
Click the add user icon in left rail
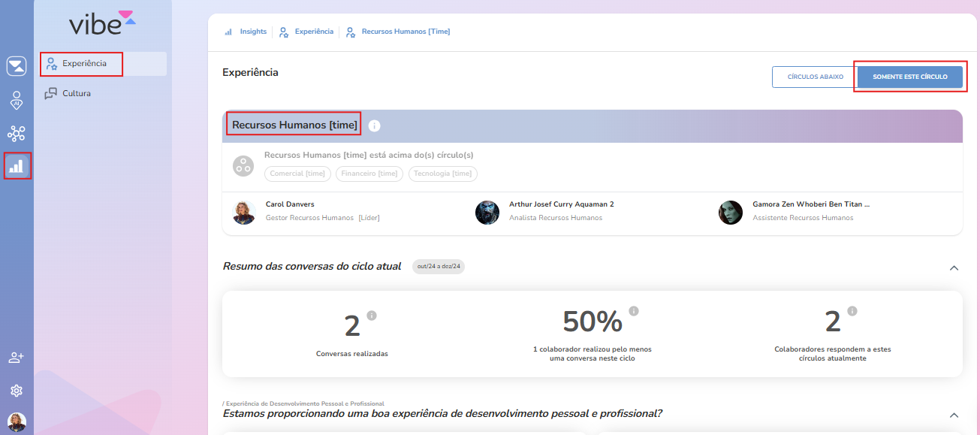point(17,358)
